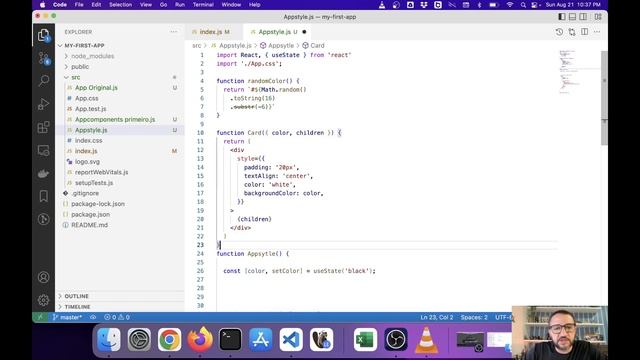This screenshot has height=360, width=640.
Task: Open the Run and Debug view
Action: pyautogui.click(x=43, y=104)
